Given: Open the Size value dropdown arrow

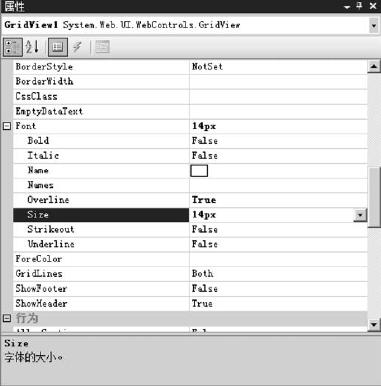Looking at the screenshot, I should pos(360,215).
